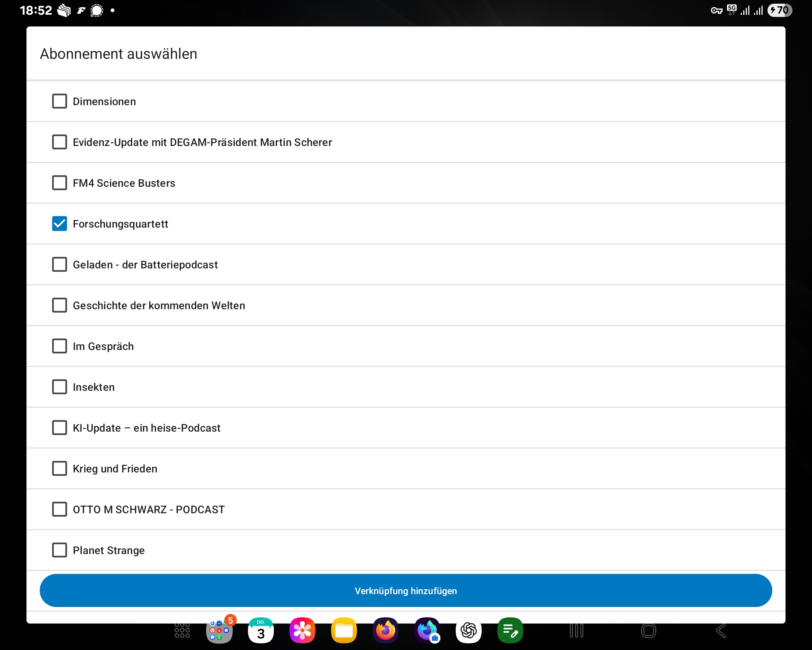Open the Firefox browser in the dock

tap(385, 630)
